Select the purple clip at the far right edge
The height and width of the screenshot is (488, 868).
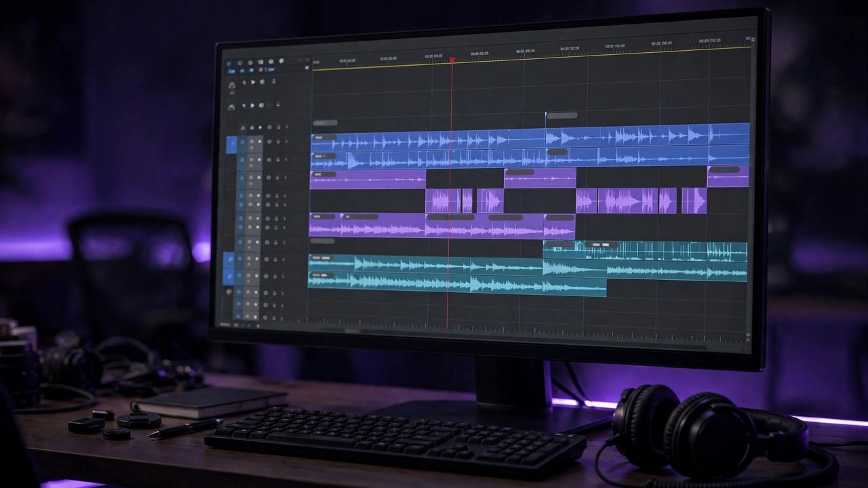[728, 176]
